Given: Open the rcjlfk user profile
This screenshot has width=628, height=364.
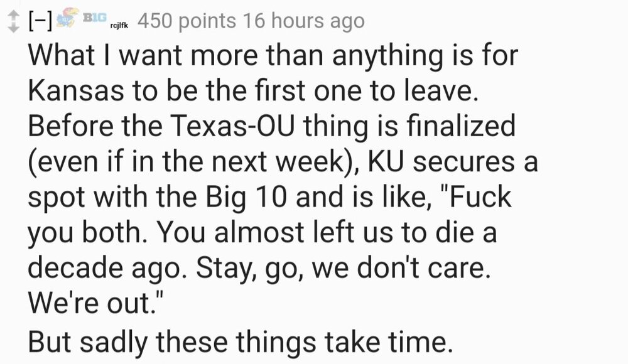Looking at the screenshot, I should click(x=119, y=26).
